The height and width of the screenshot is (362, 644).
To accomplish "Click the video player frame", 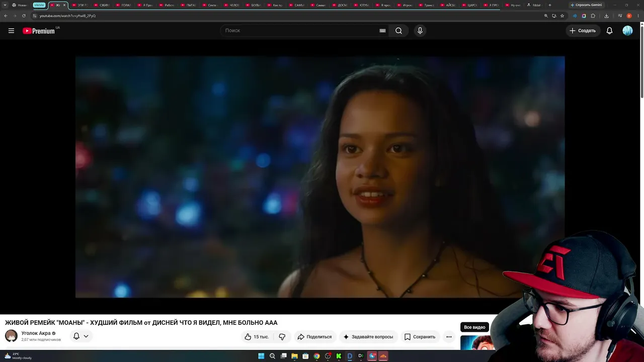I will coord(320,177).
